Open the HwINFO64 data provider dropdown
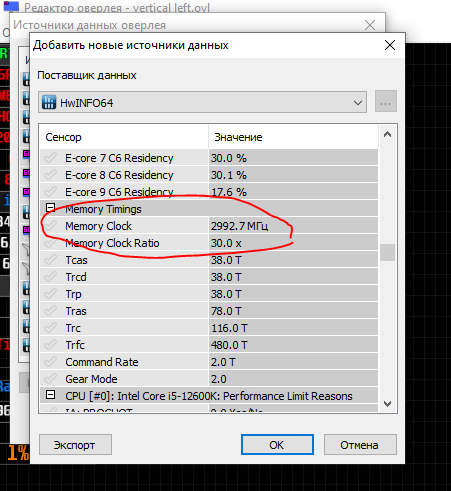This screenshot has width=451, height=491. tap(202, 102)
